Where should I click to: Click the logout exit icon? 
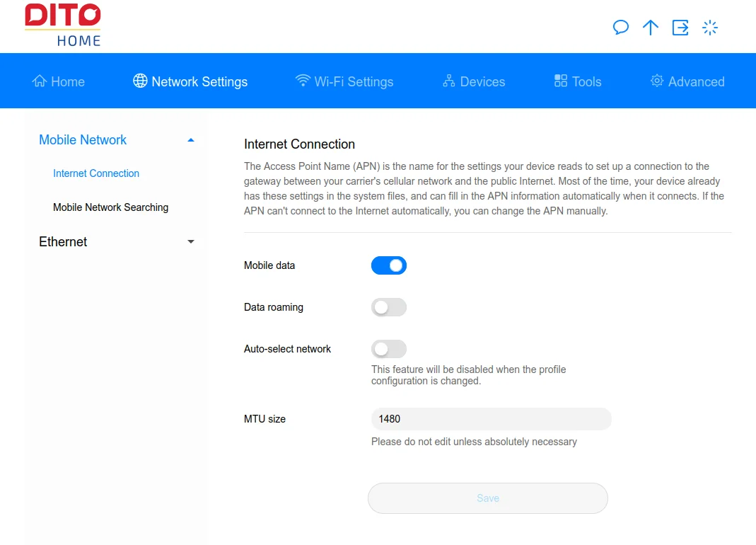[x=680, y=27]
